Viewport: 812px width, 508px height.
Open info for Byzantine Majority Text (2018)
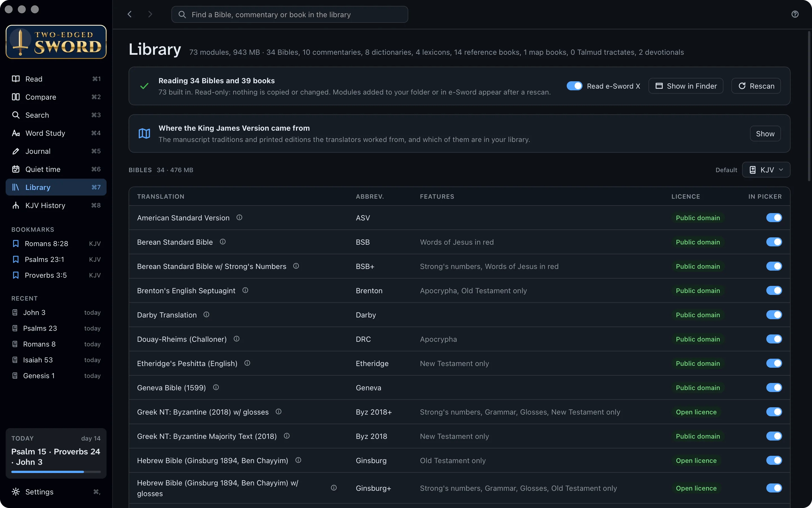[x=286, y=436]
